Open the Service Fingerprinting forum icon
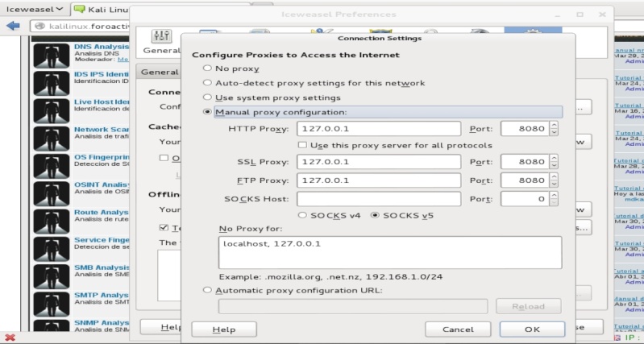 pos(52,249)
